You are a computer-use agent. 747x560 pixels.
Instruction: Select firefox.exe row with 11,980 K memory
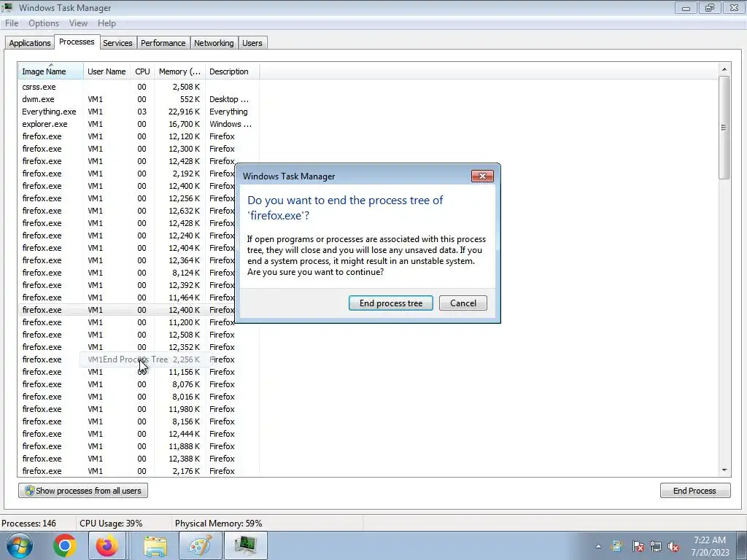(x=138, y=408)
